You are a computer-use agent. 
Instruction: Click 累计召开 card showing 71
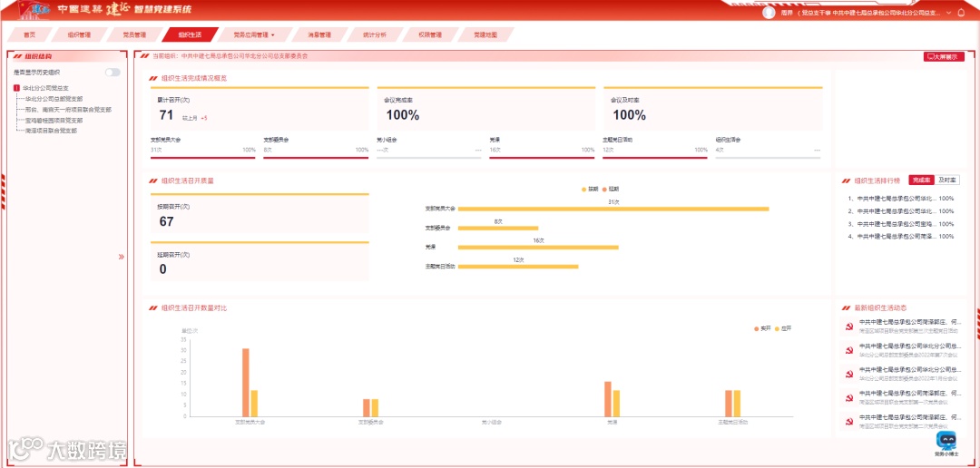point(260,109)
